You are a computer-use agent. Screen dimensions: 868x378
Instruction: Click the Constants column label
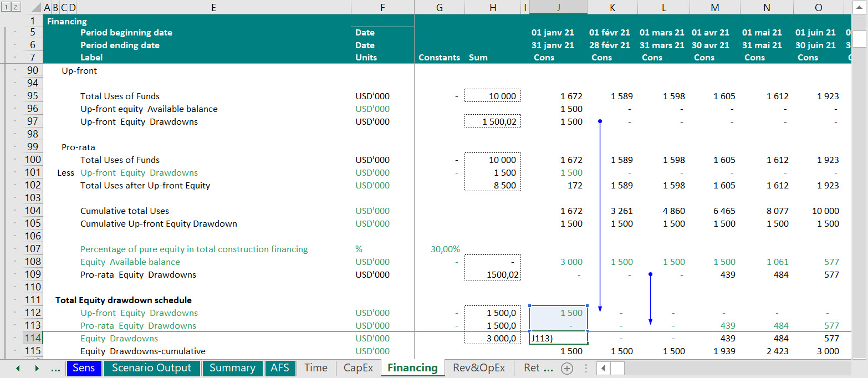(x=440, y=58)
